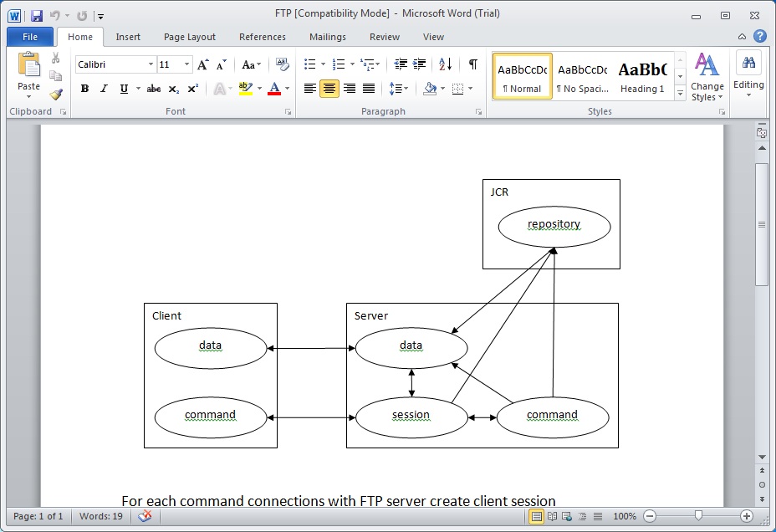Viewport: 776px width, 532px height.
Task: Toggle Bold formatting
Action: point(84,89)
